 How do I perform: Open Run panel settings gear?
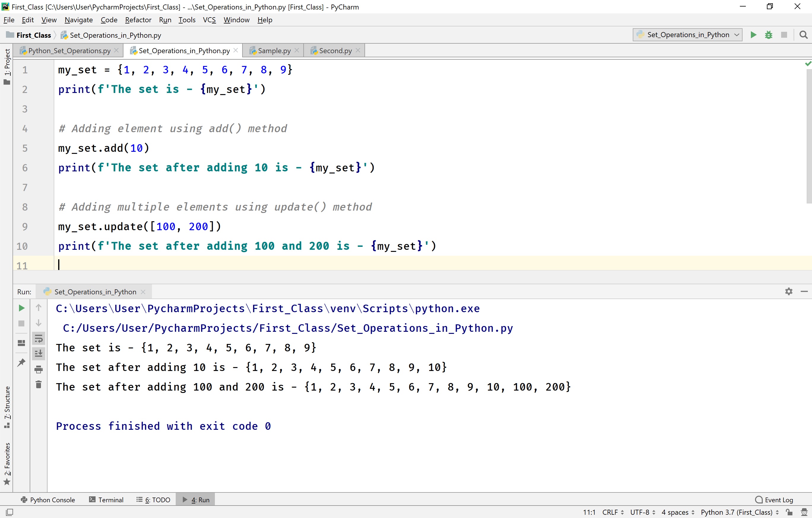pyautogui.click(x=788, y=291)
